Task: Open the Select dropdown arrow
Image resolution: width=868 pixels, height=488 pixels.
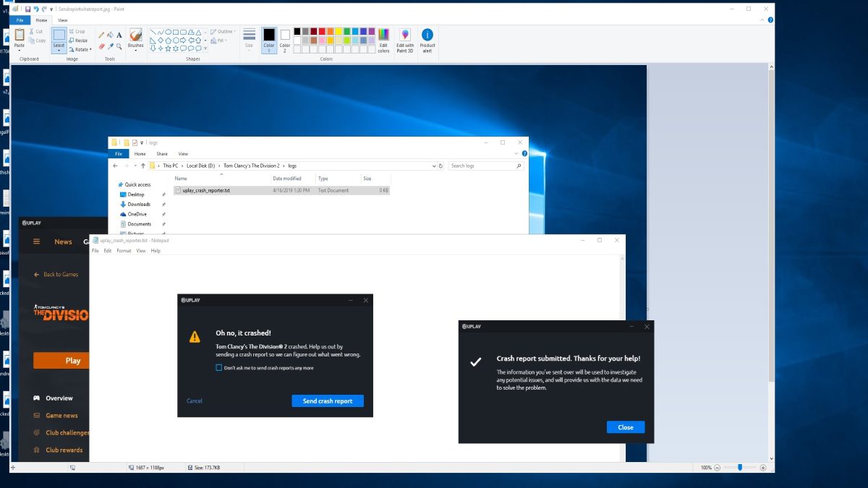Action: (x=59, y=51)
